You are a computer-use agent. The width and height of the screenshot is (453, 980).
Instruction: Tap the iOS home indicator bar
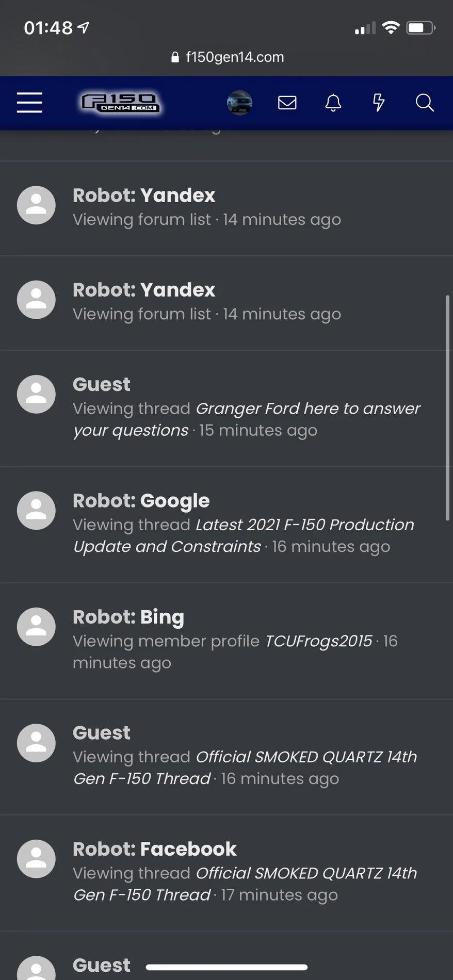pos(226,967)
